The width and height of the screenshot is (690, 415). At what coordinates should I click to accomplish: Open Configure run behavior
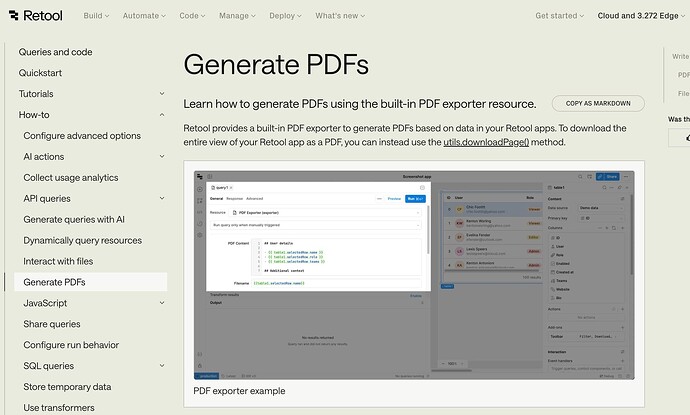[71, 345]
